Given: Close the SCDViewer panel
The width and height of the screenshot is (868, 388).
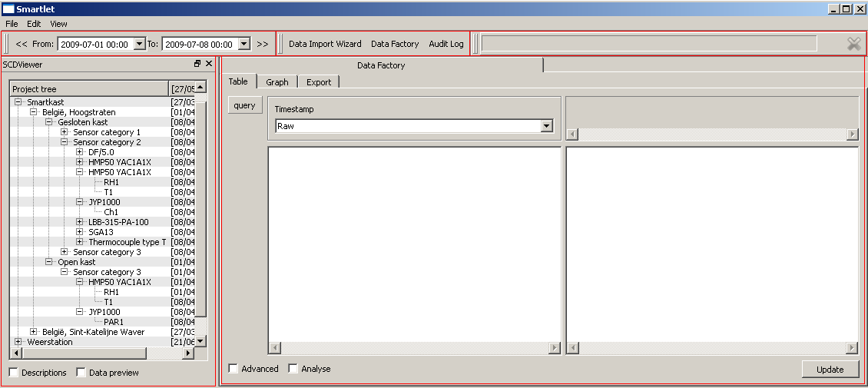Looking at the screenshot, I should [x=209, y=64].
